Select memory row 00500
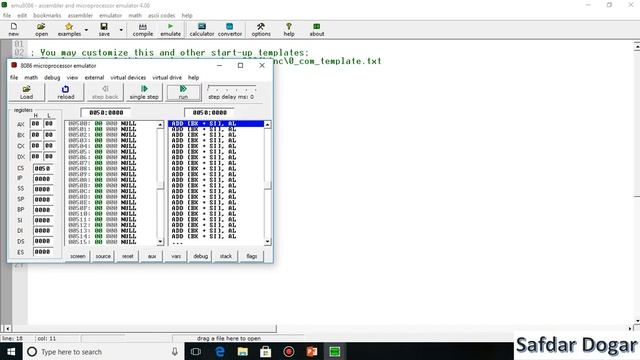 110,123
